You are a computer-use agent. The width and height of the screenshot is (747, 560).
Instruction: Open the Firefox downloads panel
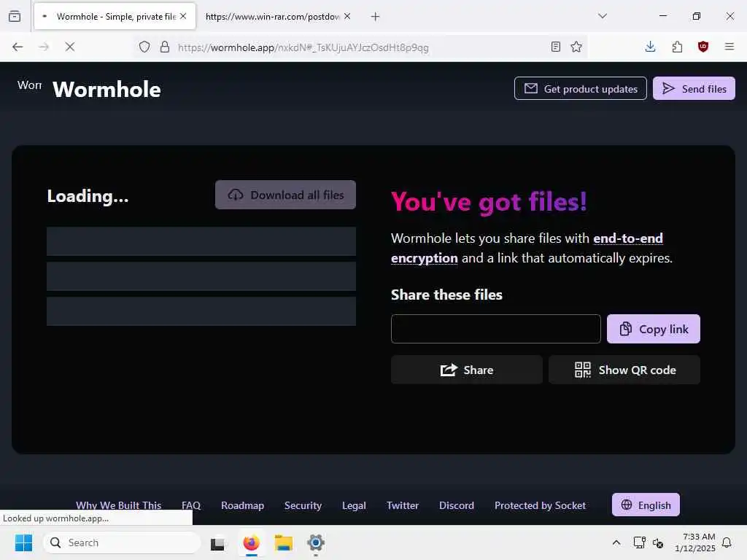(x=650, y=47)
